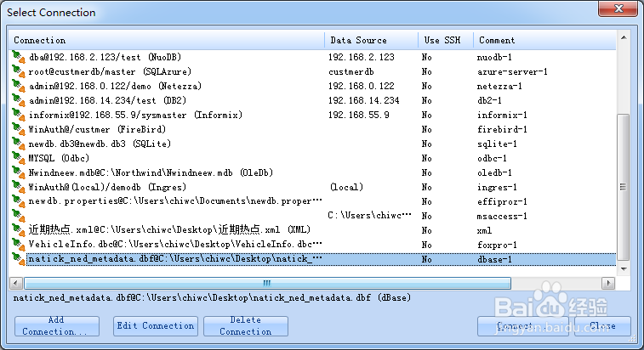This screenshot has height=350, width=644.
Task: Click the connection icon for msaccess-1 row
Action: (x=19, y=216)
